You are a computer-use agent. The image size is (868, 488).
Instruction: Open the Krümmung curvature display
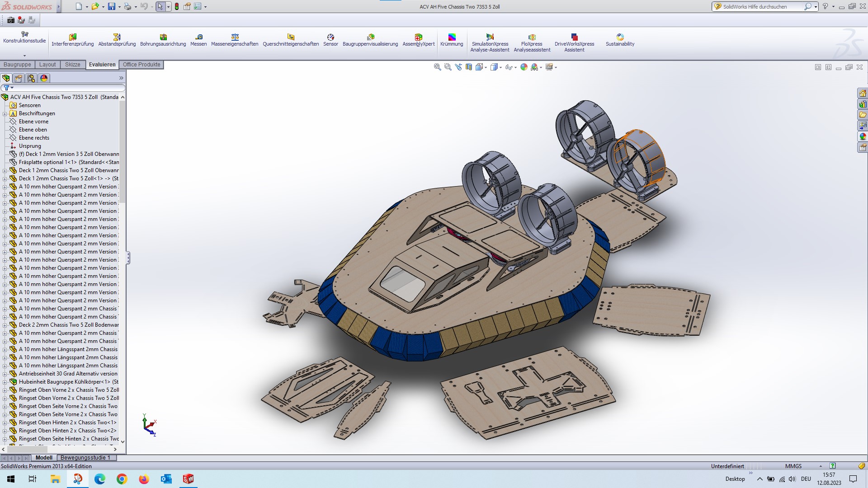[452, 40]
